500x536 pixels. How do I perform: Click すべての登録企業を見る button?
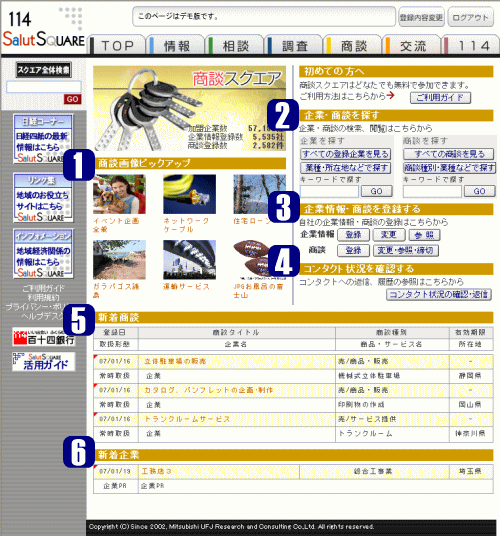(346, 154)
